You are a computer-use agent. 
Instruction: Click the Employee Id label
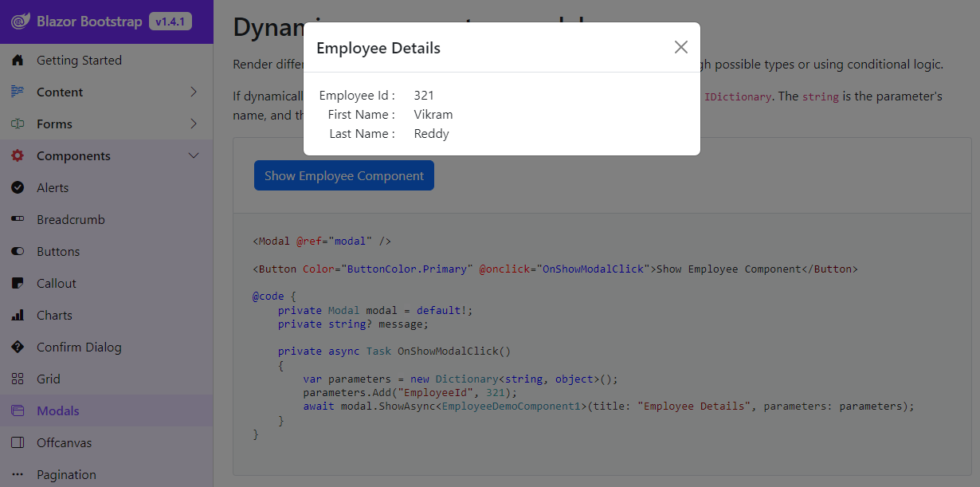357,95
